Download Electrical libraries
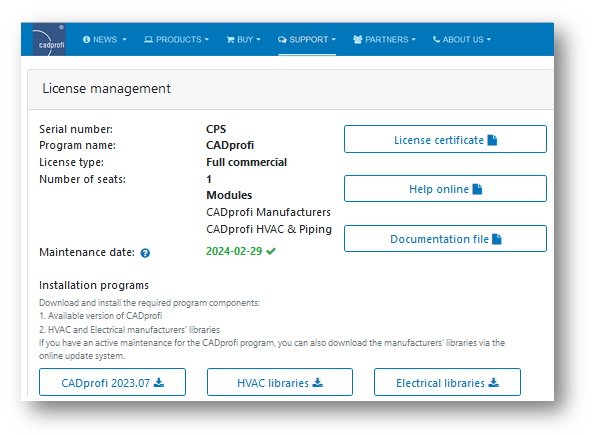 click(447, 382)
